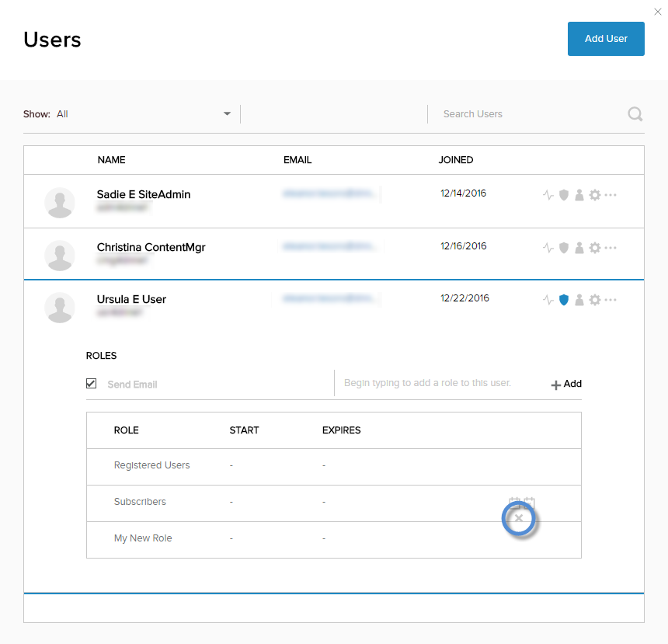Select the Registered Users role row
This screenshot has width=668, height=644.
tap(333, 467)
